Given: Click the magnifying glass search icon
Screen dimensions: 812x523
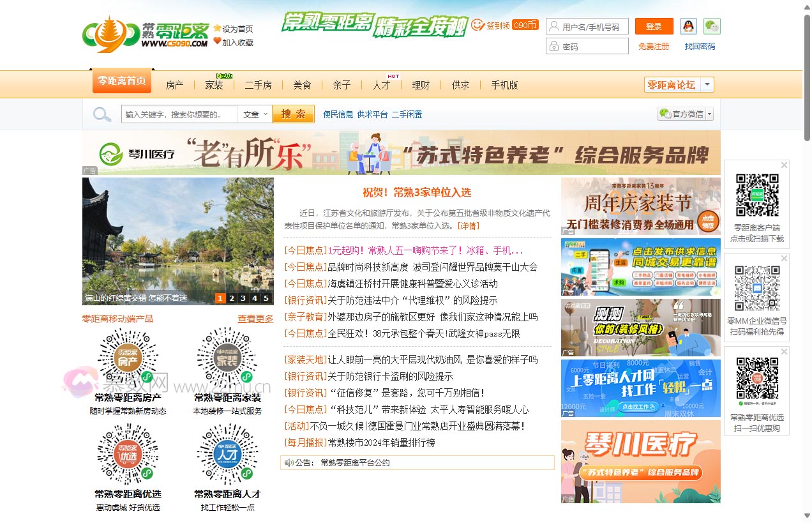Looking at the screenshot, I should [x=101, y=114].
